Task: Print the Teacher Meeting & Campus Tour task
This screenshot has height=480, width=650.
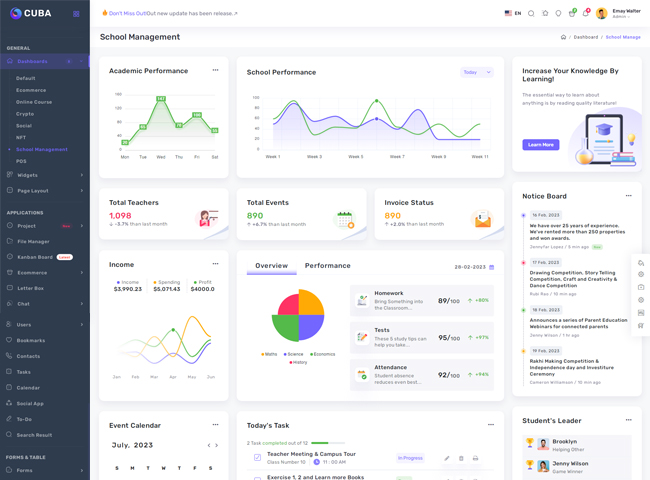Action: tap(475, 458)
